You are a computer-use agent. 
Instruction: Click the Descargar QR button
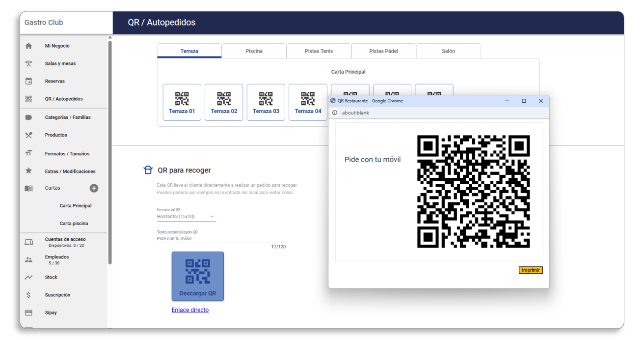click(x=198, y=276)
